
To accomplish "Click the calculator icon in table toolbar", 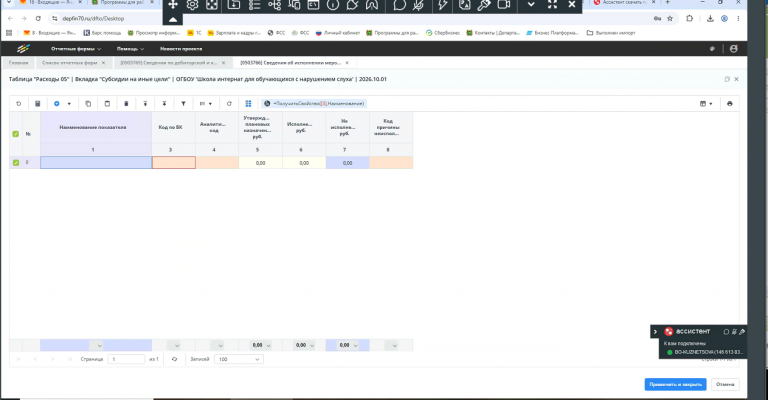I will click(x=38, y=104).
